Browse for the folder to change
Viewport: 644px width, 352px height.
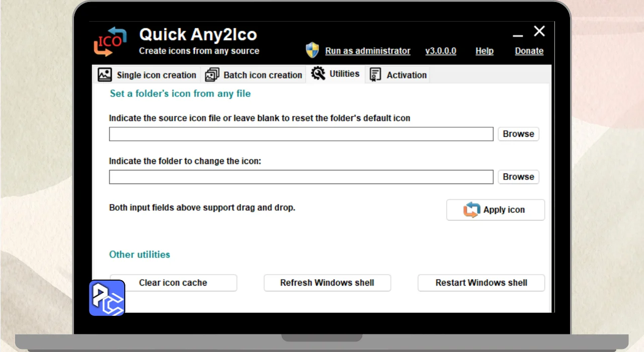click(x=518, y=177)
